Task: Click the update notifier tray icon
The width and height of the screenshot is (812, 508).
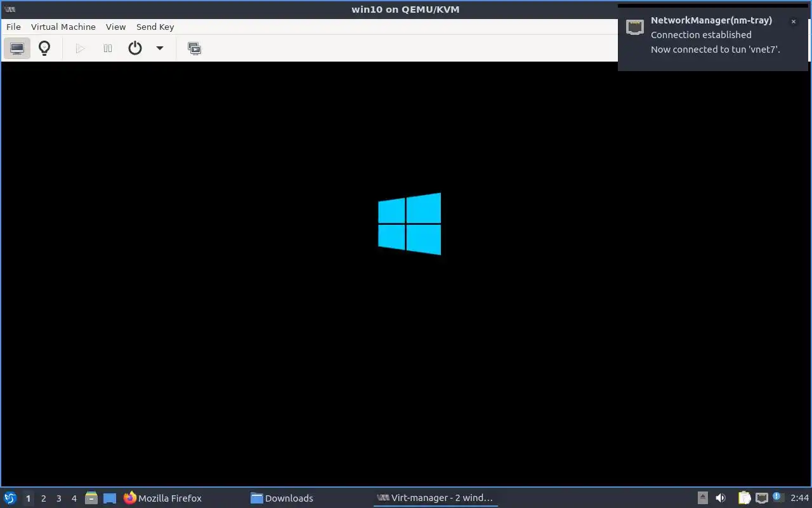Action: click(x=778, y=497)
